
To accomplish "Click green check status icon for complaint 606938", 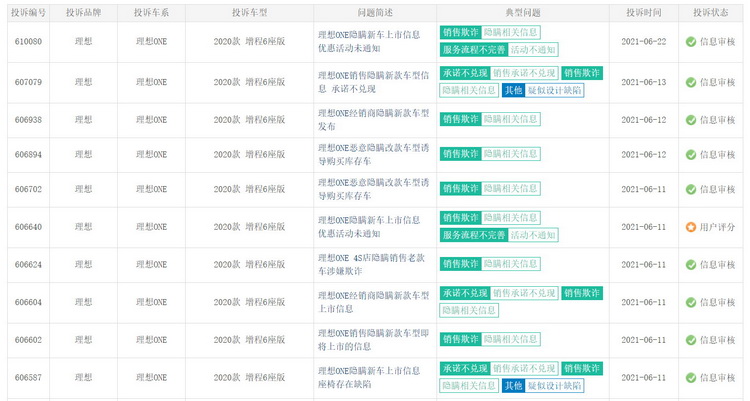I will (x=691, y=120).
